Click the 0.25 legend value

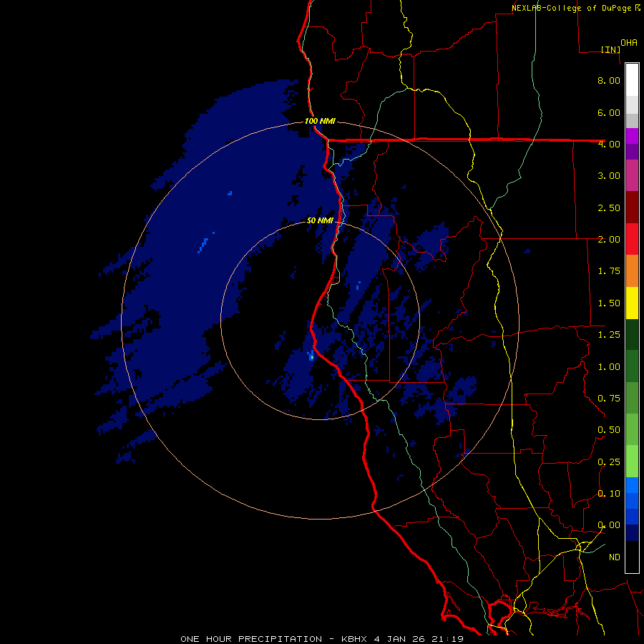point(609,462)
